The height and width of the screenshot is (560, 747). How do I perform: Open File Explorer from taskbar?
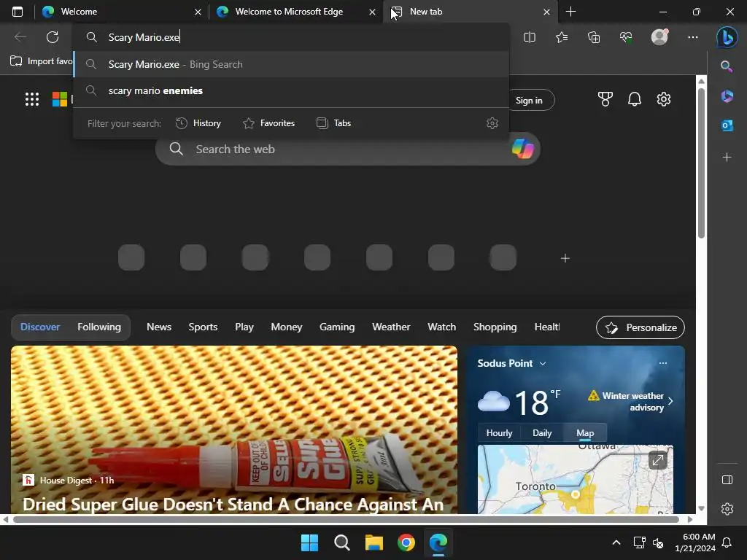pyautogui.click(x=374, y=542)
